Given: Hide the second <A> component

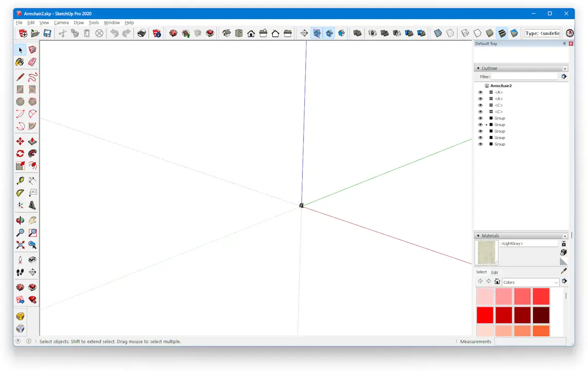Looking at the screenshot, I should [481, 99].
